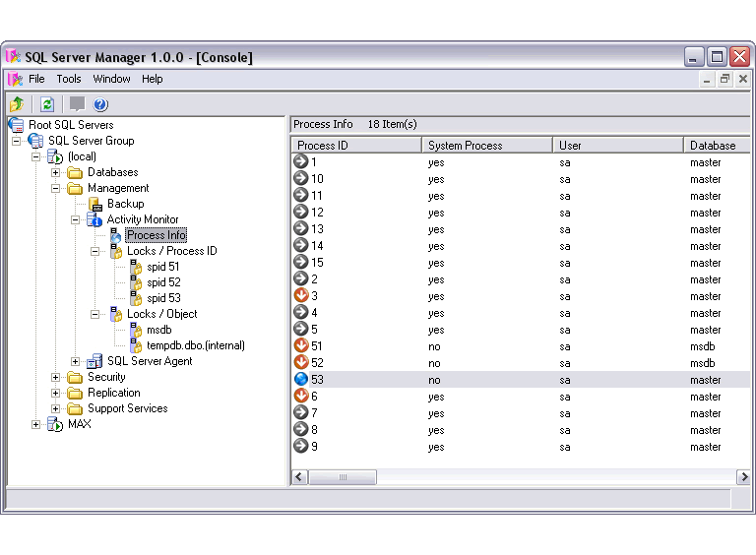Viewport: 756px width, 555px height.
Task: Sort by Process ID column header
Action: (356, 145)
